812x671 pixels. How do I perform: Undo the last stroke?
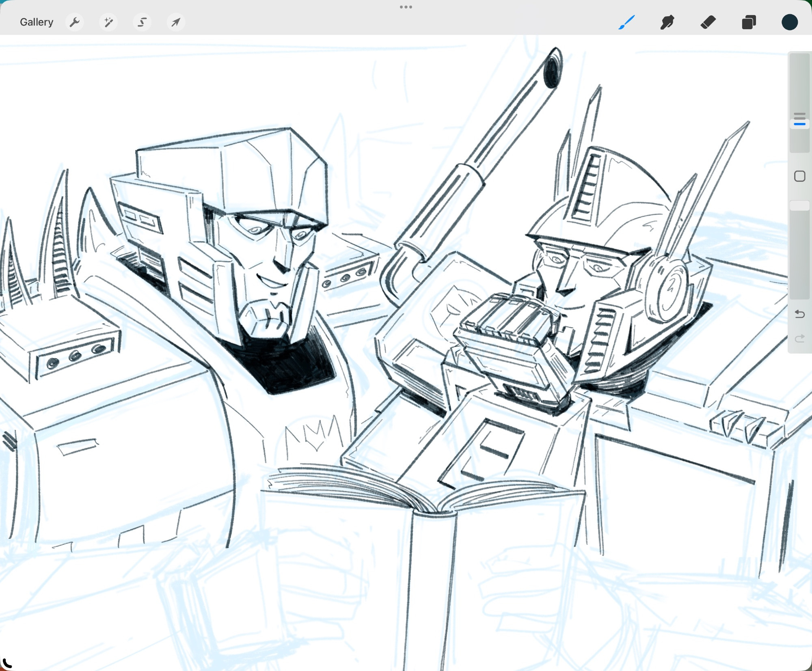[799, 314]
